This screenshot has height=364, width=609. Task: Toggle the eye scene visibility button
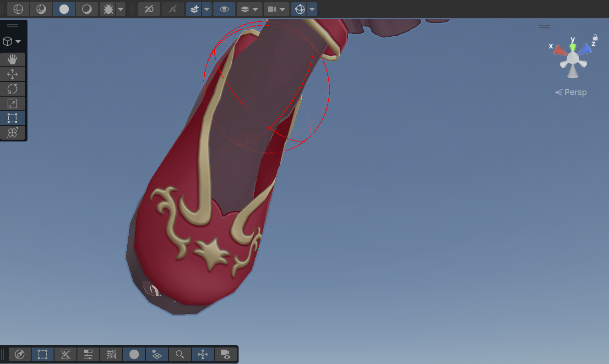(224, 9)
